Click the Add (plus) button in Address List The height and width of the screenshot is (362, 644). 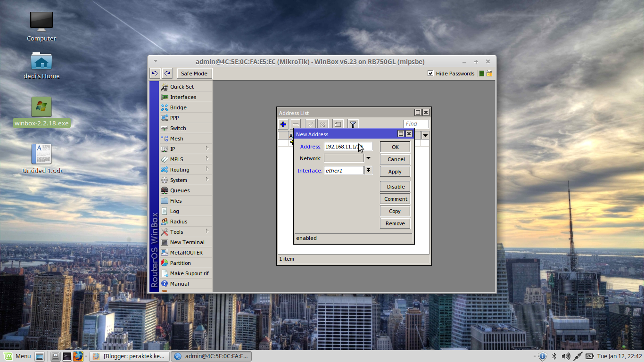click(283, 124)
